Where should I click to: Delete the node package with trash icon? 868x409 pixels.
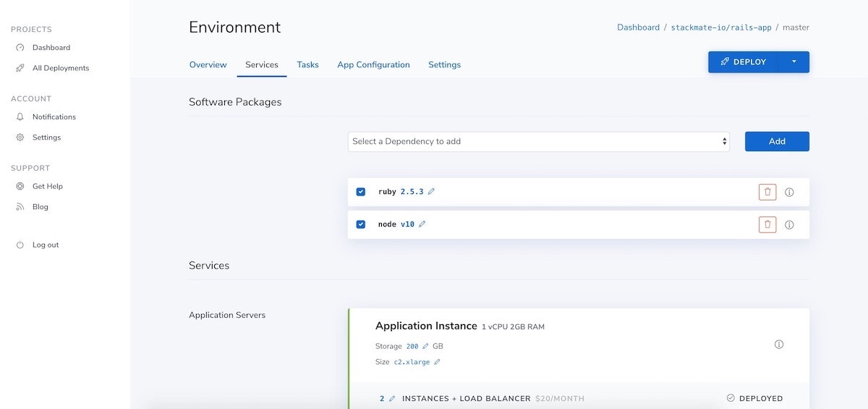(x=767, y=224)
